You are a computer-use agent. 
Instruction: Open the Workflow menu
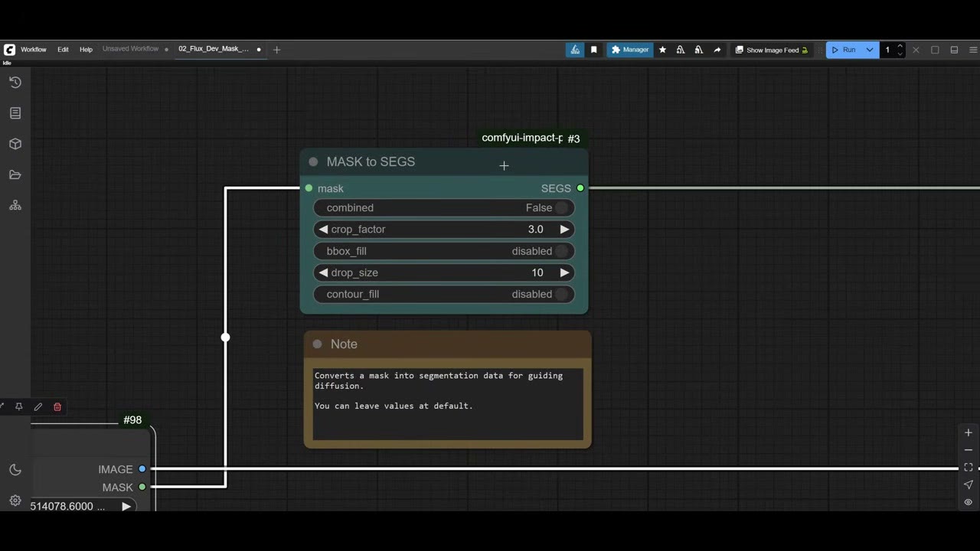34,50
